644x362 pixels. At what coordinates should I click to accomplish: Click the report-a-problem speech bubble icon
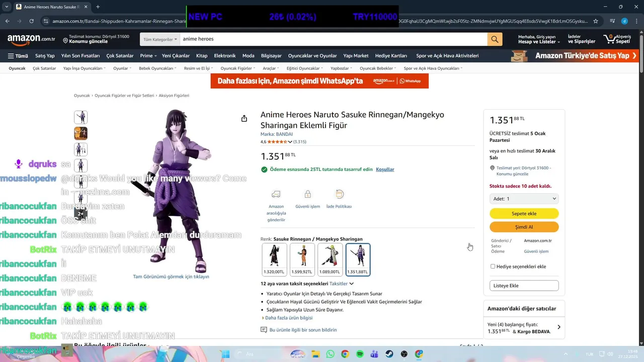click(264, 330)
